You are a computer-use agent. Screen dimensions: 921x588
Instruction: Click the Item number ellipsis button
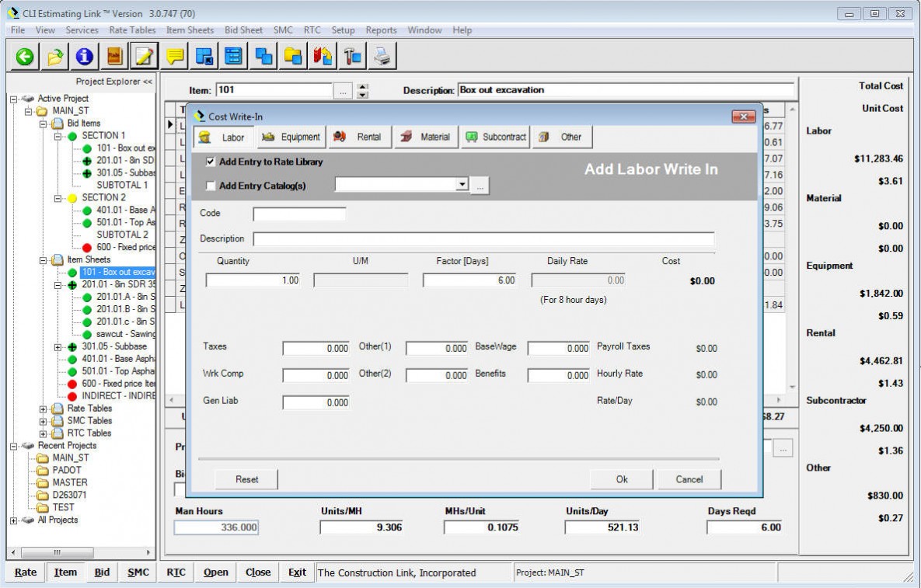point(343,91)
